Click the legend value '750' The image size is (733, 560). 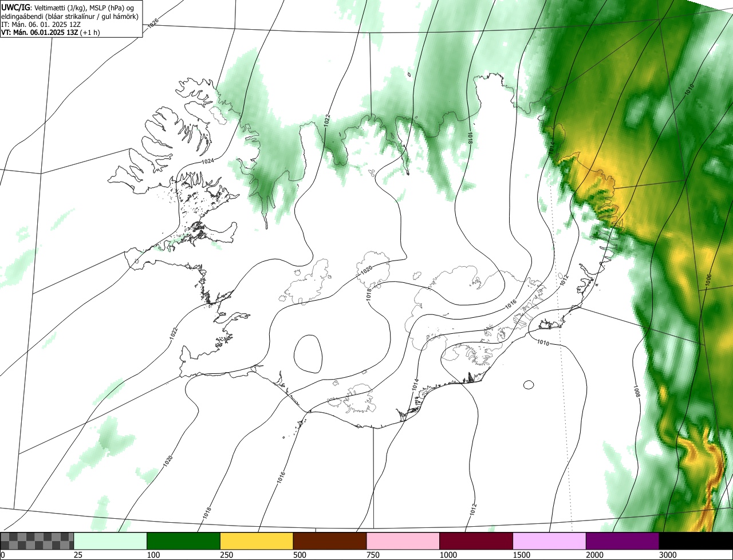tap(372, 555)
